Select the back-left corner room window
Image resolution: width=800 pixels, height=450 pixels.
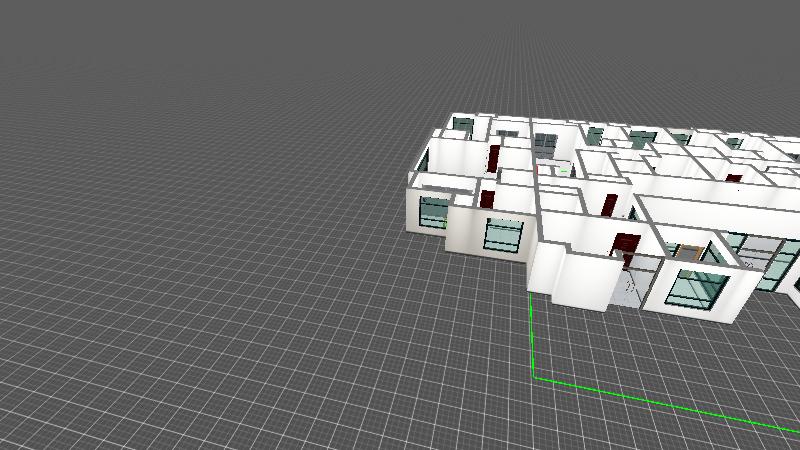pyautogui.click(x=462, y=125)
